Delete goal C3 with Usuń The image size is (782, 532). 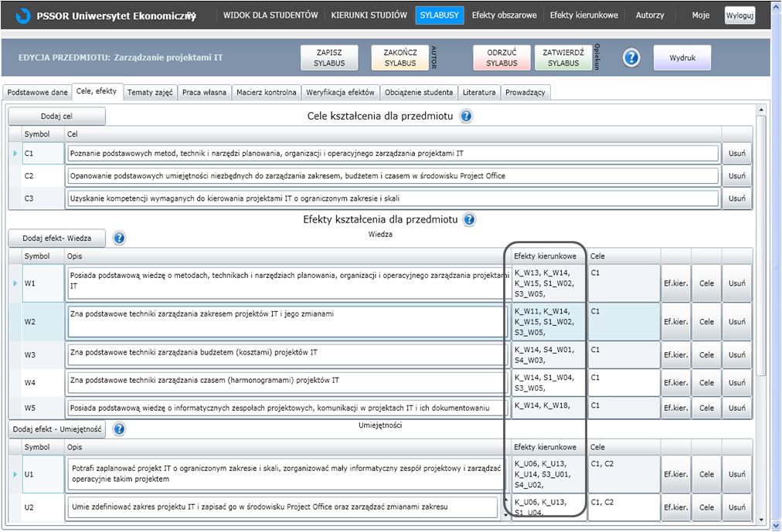coord(736,198)
